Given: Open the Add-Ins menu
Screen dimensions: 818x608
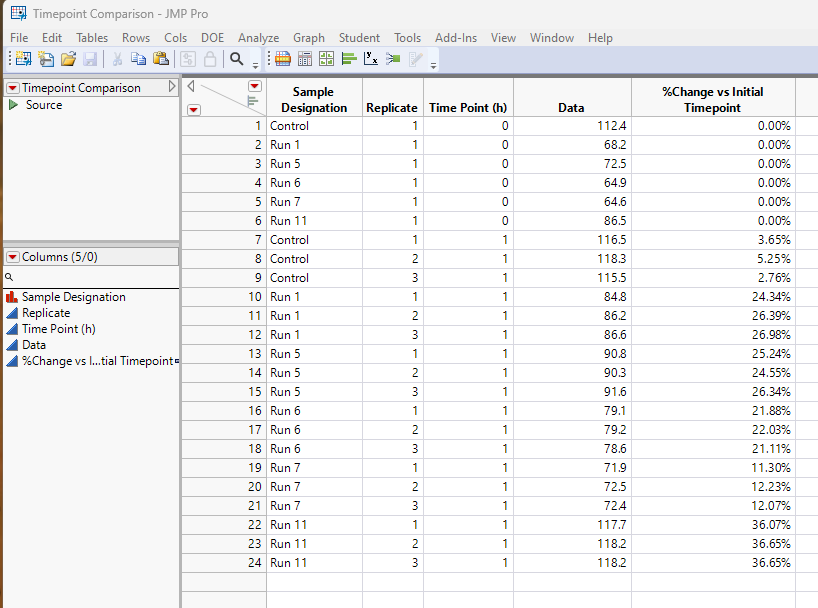Looking at the screenshot, I should (x=456, y=38).
